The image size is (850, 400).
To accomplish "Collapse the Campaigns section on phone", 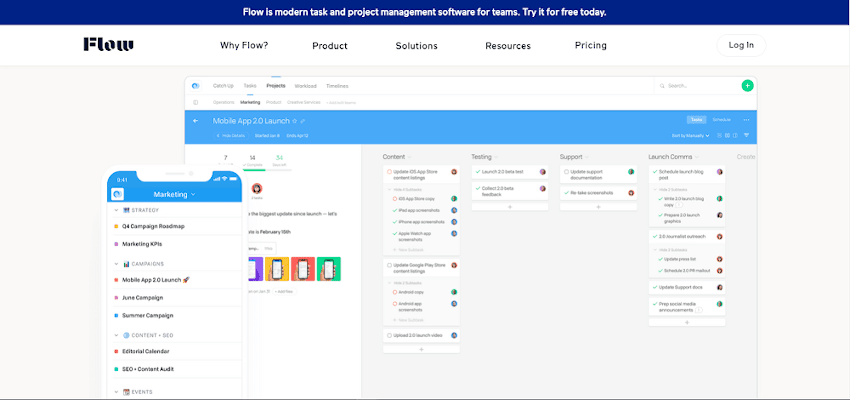I will point(116,264).
